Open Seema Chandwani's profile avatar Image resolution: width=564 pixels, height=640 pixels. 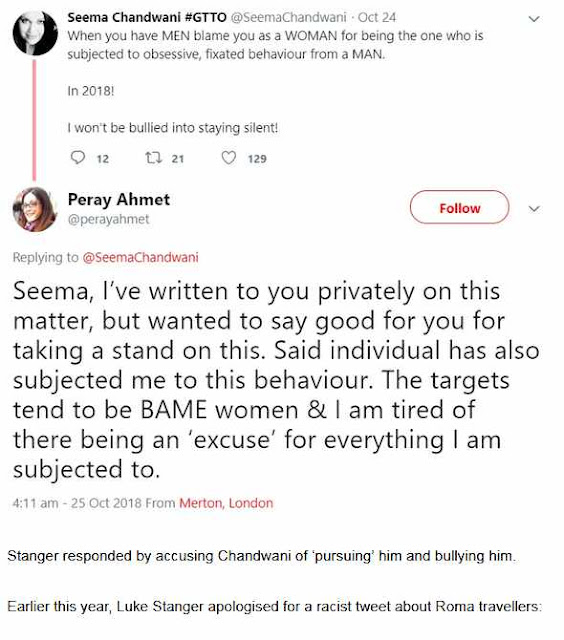(35, 33)
